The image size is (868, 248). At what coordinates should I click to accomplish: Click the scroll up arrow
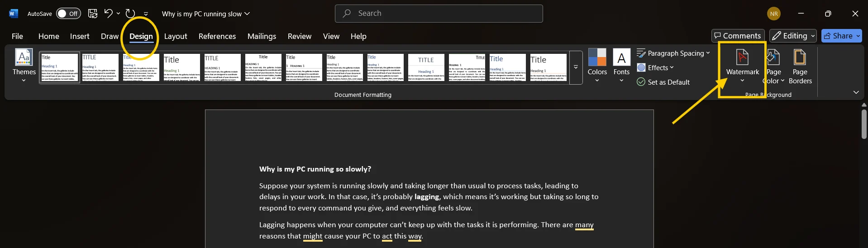coord(864,105)
